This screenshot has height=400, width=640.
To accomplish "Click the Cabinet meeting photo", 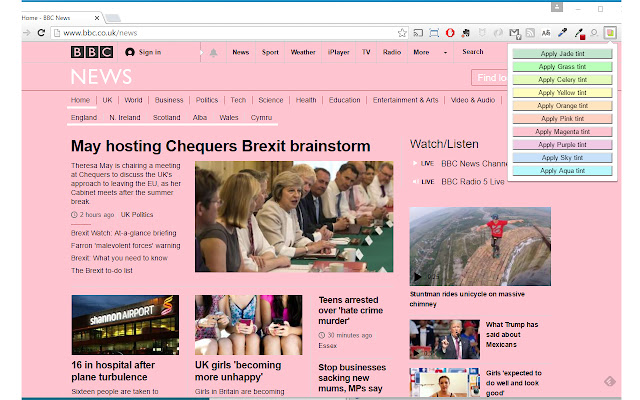I will [x=294, y=216].
